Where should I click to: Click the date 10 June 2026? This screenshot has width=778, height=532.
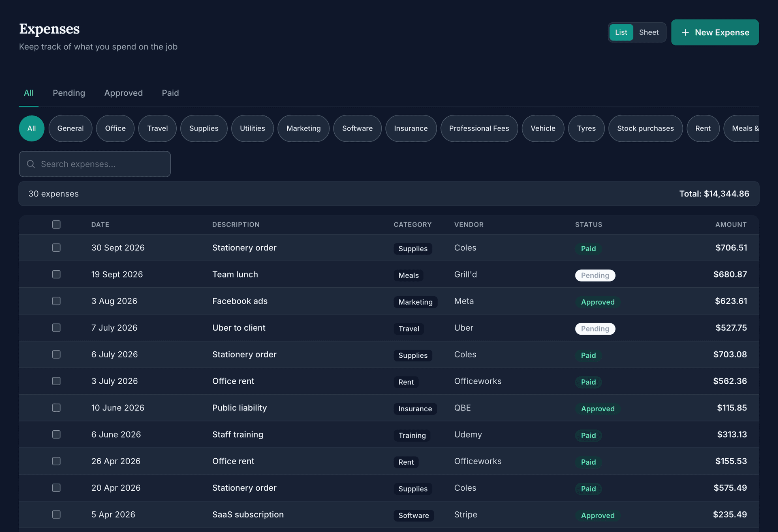[118, 408]
